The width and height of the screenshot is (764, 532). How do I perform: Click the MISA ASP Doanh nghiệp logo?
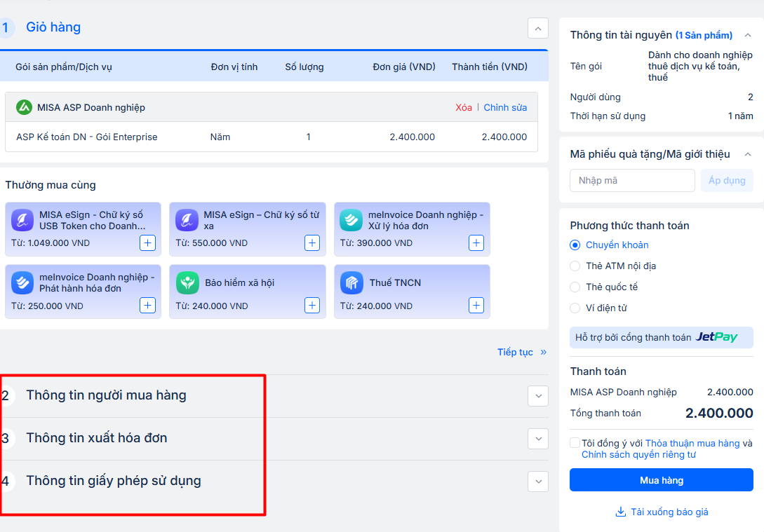coord(24,107)
